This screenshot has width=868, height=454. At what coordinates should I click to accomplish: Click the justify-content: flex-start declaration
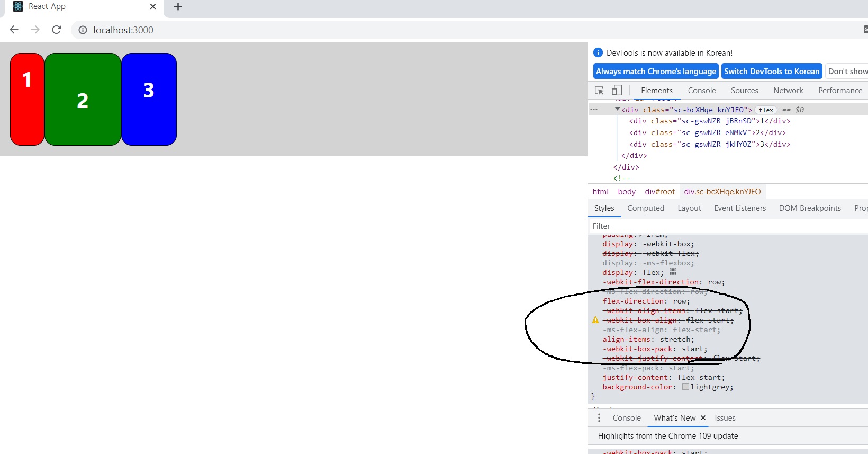[x=664, y=378]
